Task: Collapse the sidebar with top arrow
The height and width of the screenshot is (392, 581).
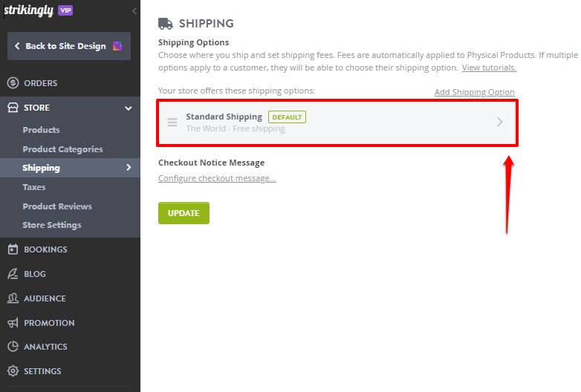Action: 134,11
